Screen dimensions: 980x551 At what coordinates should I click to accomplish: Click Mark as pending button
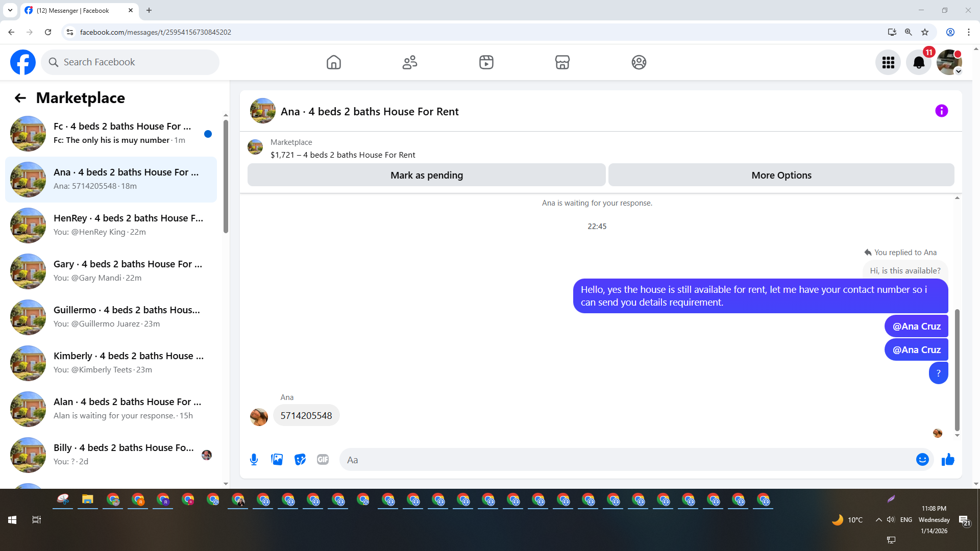(x=426, y=175)
